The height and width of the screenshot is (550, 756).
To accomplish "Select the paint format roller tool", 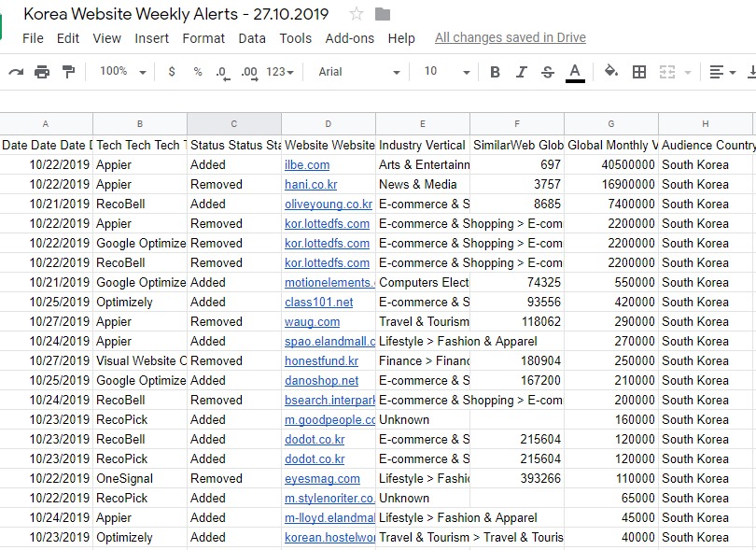I will pyautogui.click(x=68, y=72).
